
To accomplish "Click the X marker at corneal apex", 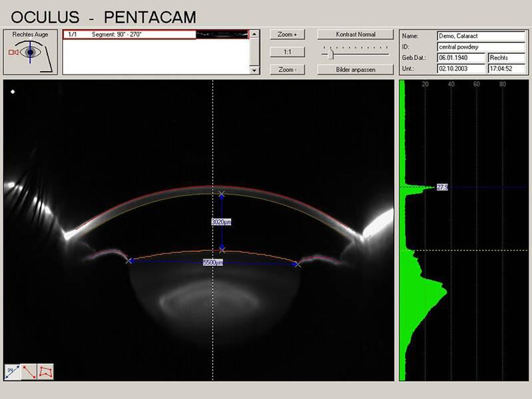I will coord(222,194).
